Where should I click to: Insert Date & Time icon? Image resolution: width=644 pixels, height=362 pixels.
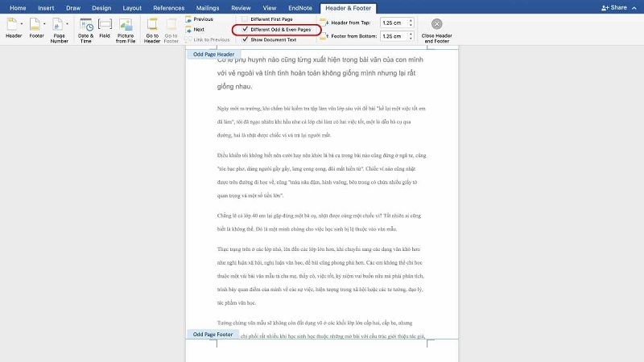click(x=86, y=25)
